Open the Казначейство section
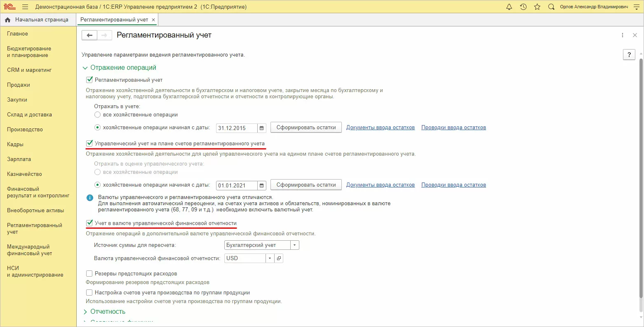The image size is (644, 327). click(x=24, y=174)
